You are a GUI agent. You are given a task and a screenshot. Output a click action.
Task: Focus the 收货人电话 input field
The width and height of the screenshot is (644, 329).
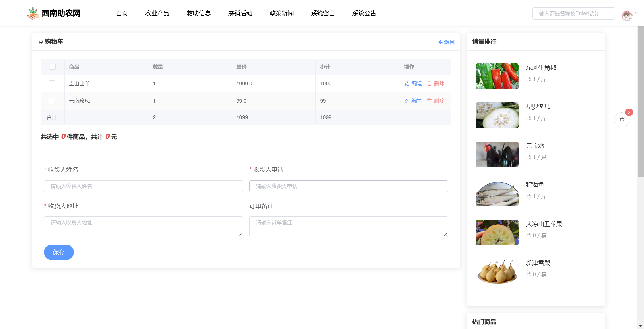click(348, 186)
